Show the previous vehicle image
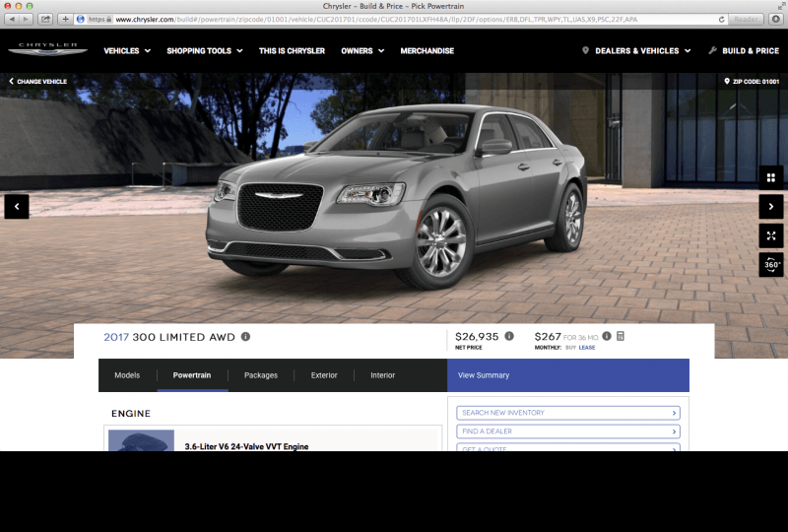This screenshot has height=532, width=788. 17,206
